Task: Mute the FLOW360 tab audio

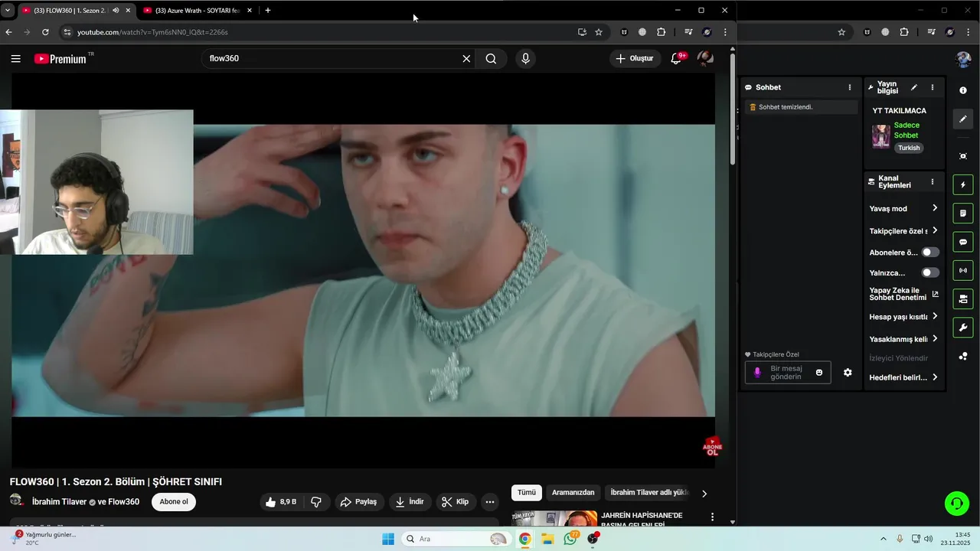Action: [x=116, y=11]
